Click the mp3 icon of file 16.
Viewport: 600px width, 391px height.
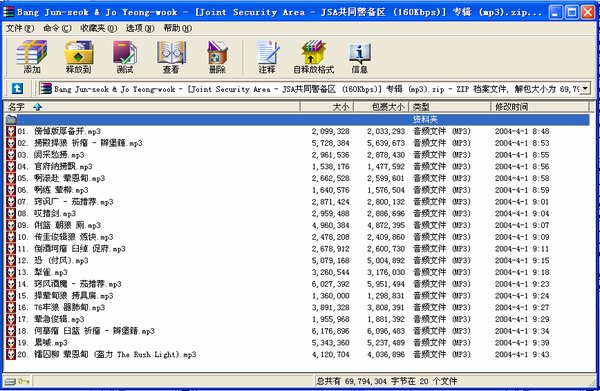(11, 307)
